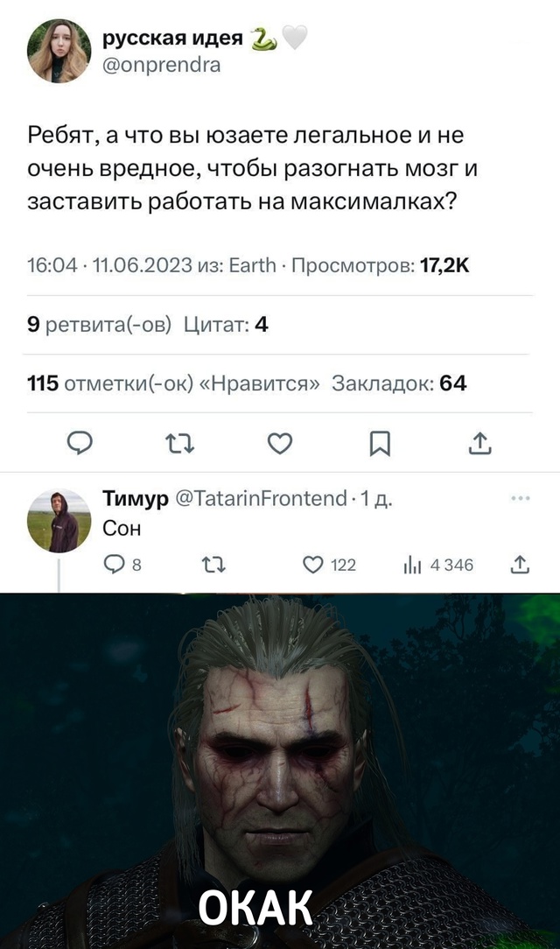Retweet Тимур's reply
560x949 pixels.
(x=213, y=566)
